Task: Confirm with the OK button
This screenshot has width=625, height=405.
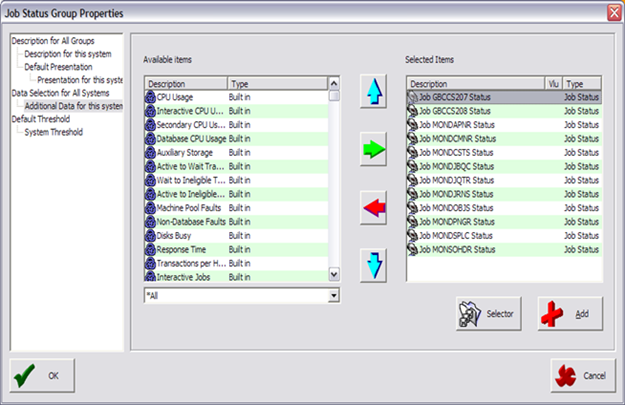Action: [40, 375]
